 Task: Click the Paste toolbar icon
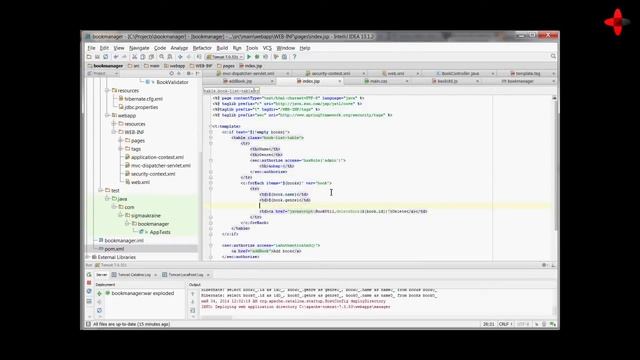[x=151, y=57]
